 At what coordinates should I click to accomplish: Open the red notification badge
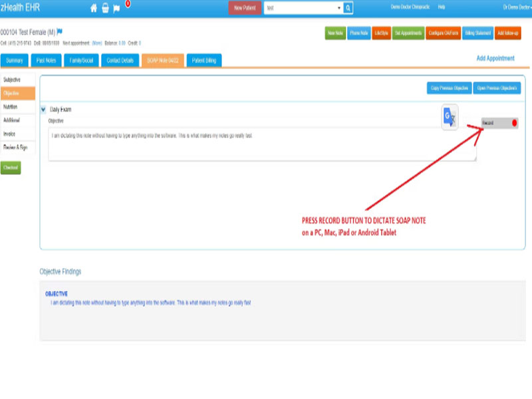[128, 4]
